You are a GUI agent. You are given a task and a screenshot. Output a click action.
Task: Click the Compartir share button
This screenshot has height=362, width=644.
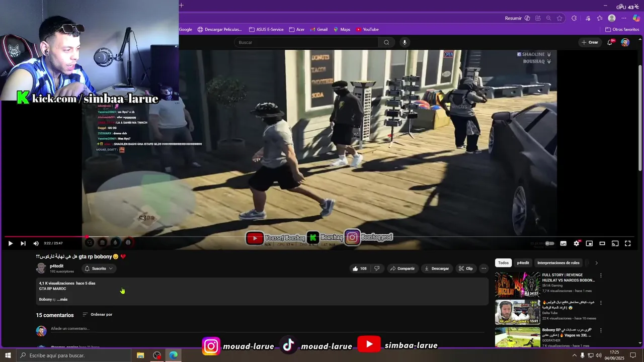(402, 268)
